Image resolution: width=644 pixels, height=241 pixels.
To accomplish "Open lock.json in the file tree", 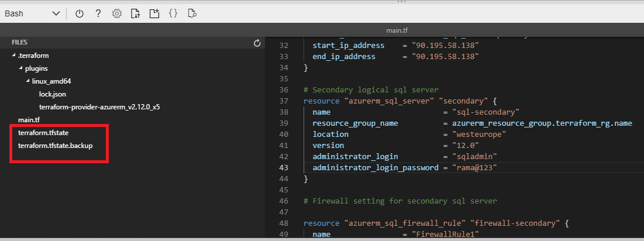I will tap(52, 94).
